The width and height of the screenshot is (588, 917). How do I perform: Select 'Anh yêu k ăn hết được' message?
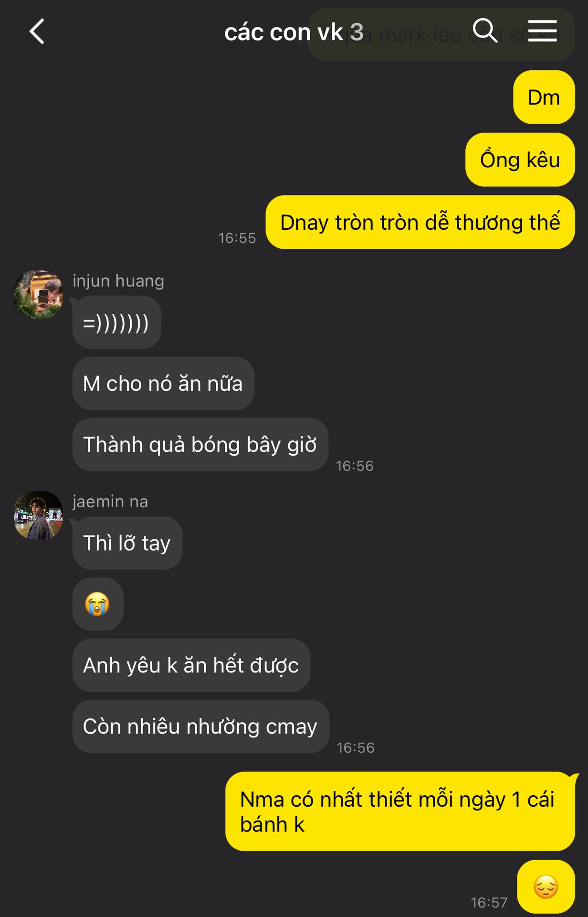pos(191,665)
